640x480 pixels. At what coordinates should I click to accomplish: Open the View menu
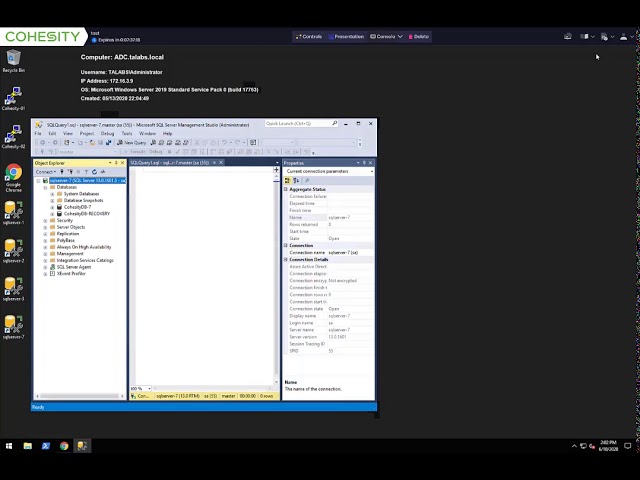(68, 133)
